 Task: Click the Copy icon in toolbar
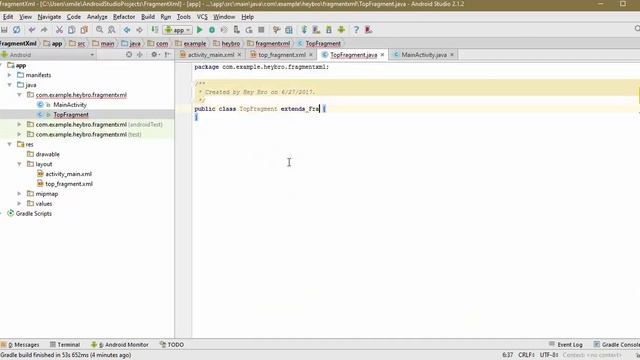71,30
